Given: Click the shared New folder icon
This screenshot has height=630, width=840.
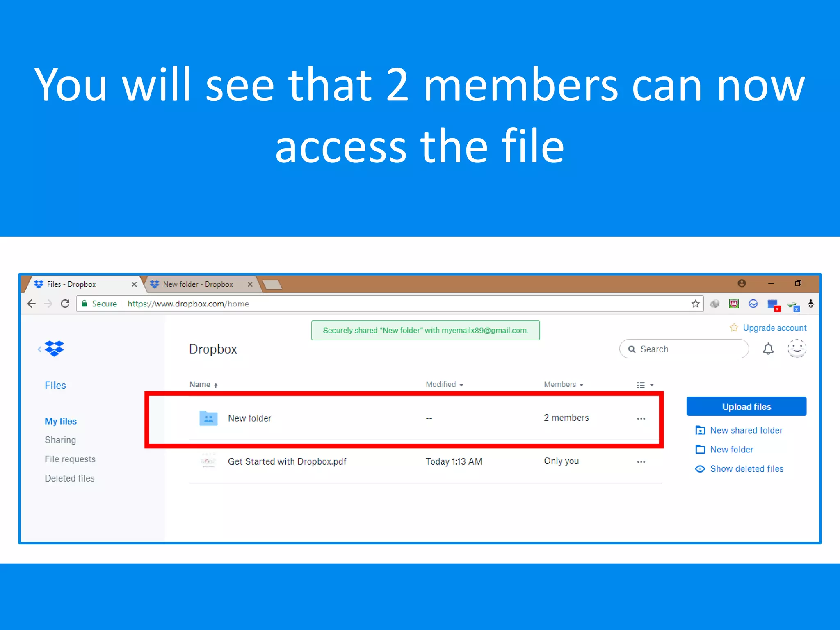Looking at the screenshot, I should [208, 418].
